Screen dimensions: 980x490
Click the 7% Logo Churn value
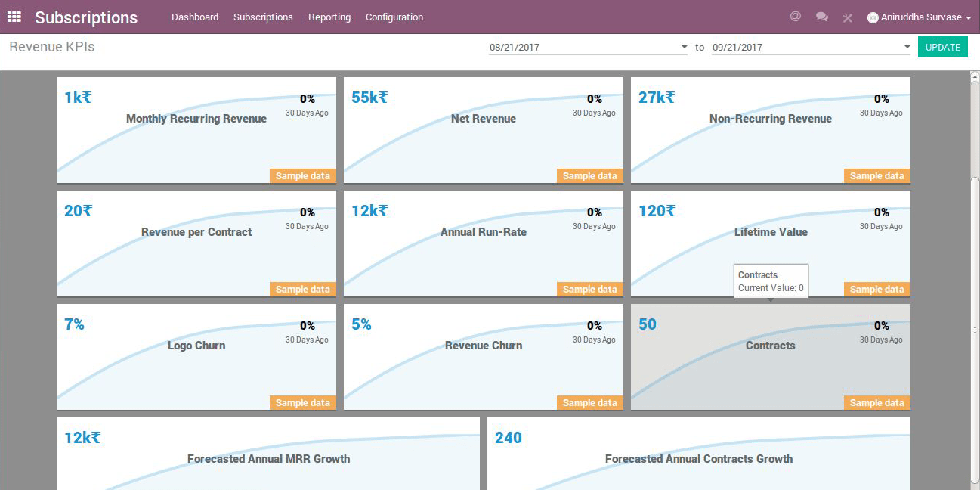click(x=74, y=324)
